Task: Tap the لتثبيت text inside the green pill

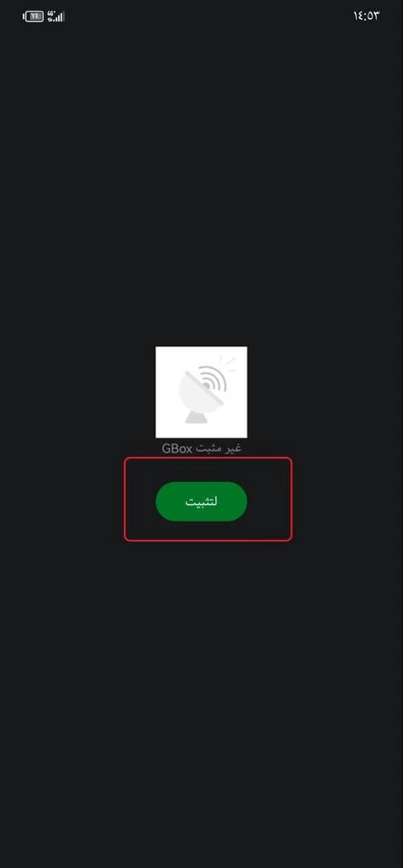Action: point(201,501)
